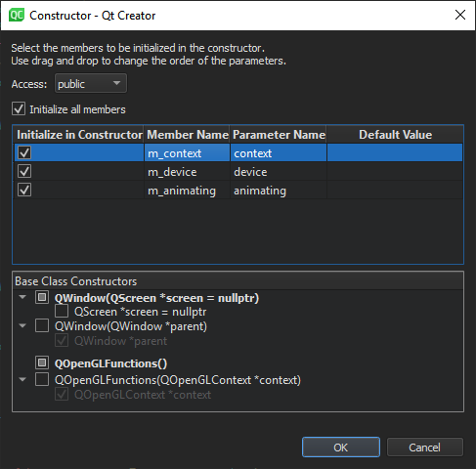The width and height of the screenshot is (476, 469).
Task: Click the device parameter name cell
Action: (x=279, y=171)
